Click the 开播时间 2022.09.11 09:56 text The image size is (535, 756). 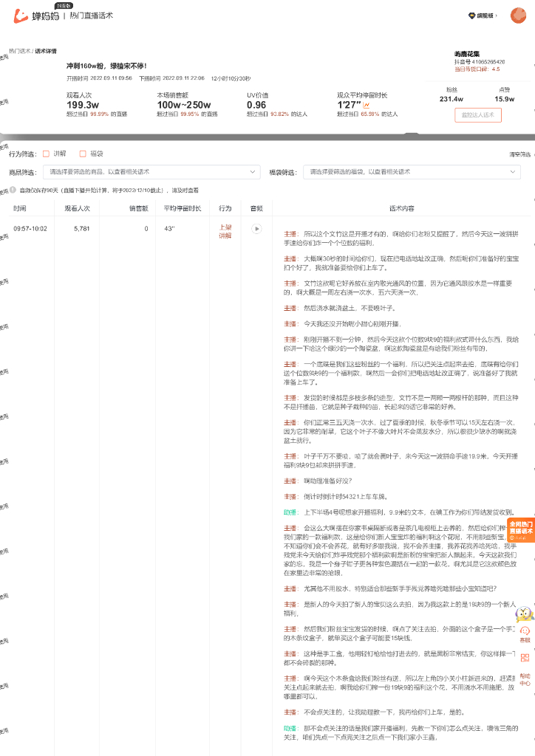tap(99, 78)
